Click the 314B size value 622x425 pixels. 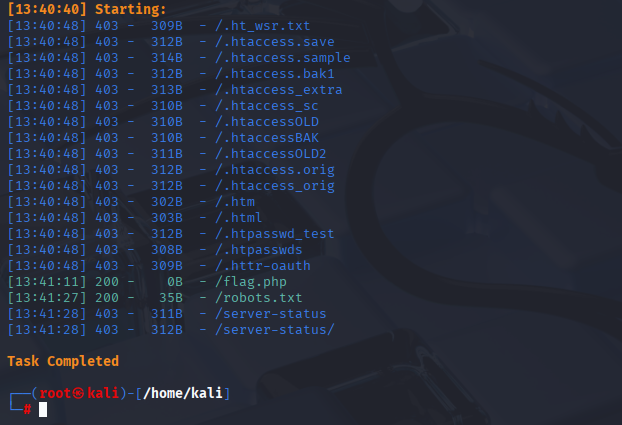point(167,58)
